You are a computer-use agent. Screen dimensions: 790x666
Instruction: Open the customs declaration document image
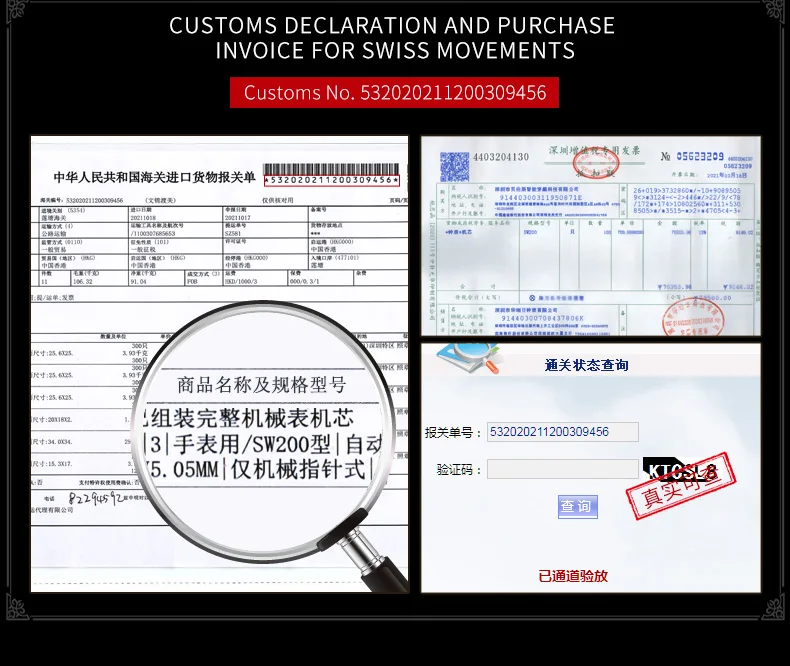[220, 364]
